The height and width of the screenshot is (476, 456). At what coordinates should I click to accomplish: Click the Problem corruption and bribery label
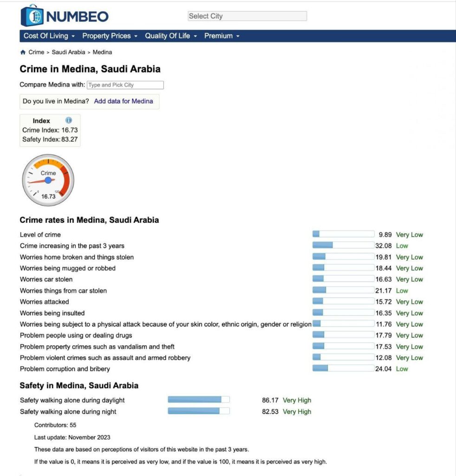coord(65,369)
